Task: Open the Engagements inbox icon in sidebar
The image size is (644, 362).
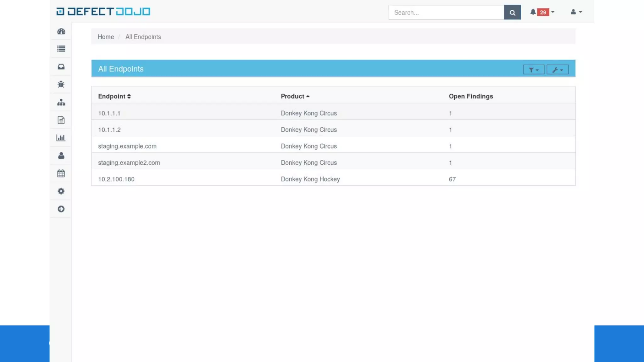Action: (61, 67)
